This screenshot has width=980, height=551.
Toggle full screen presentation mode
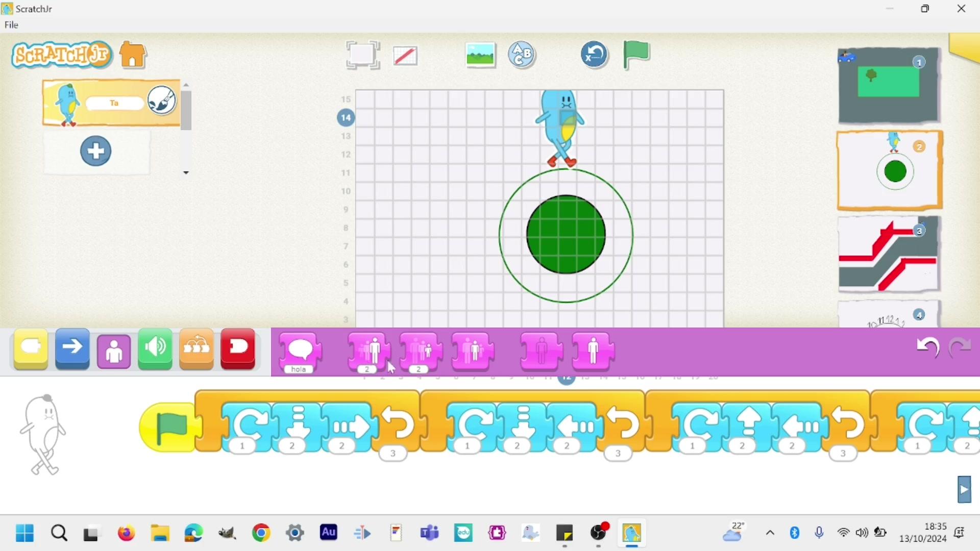[362, 55]
